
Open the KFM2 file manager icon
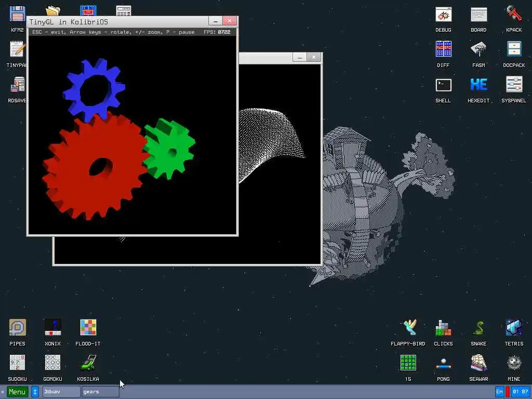[17, 15]
